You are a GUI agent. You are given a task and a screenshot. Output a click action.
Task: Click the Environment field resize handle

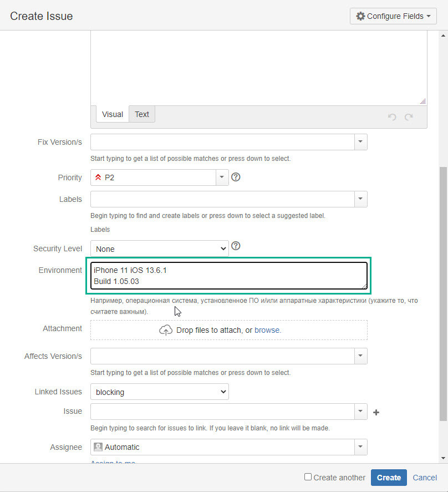pyautogui.click(x=364, y=286)
